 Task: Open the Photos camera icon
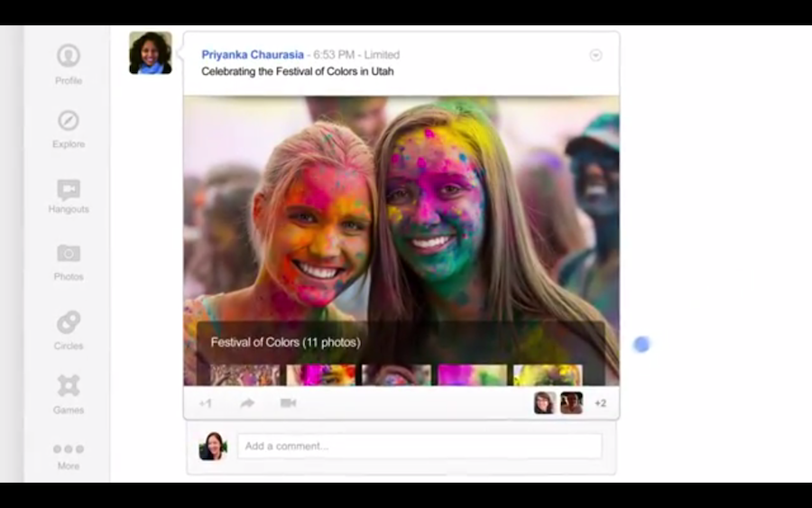coord(69,254)
